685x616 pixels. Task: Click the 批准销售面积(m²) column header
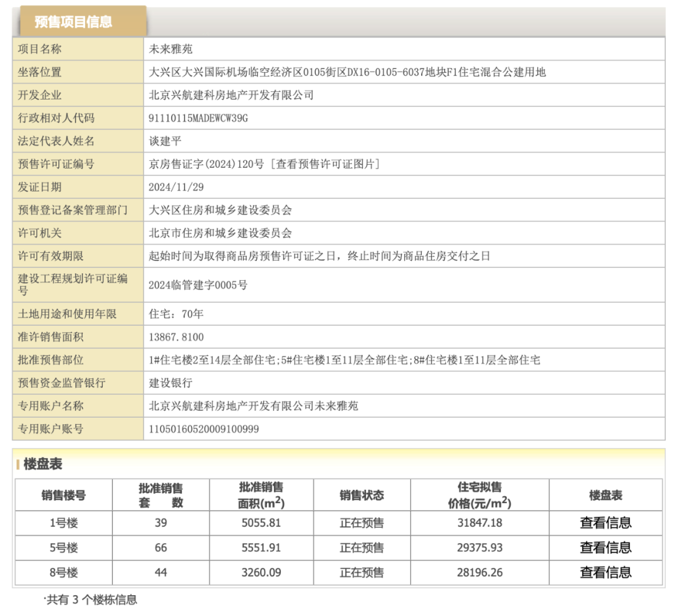[x=261, y=495]
